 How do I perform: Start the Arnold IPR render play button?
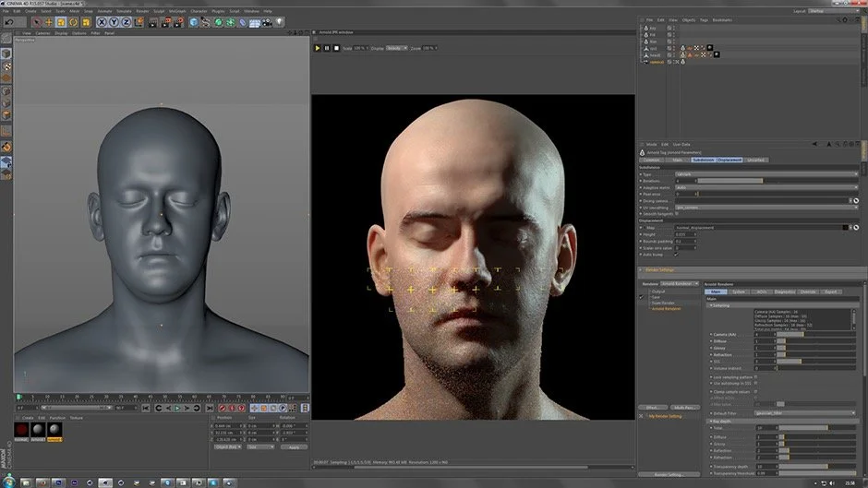318,47
